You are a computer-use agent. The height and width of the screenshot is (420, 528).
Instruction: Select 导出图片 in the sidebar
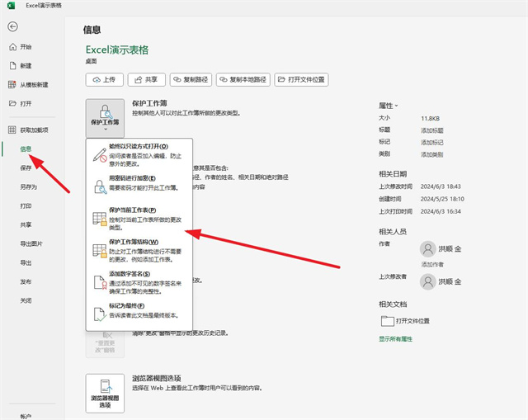point(31,243)
